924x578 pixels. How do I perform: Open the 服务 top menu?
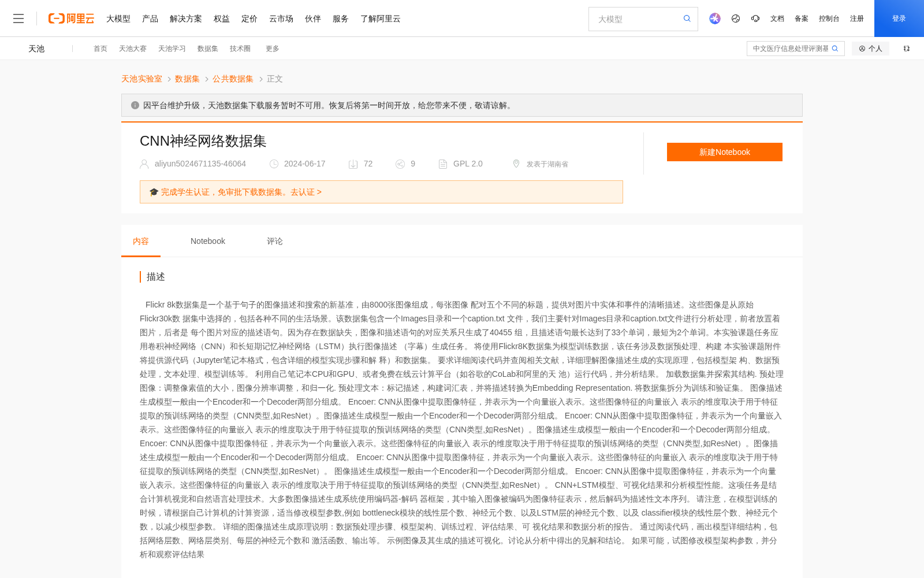(x=341, y=18)
